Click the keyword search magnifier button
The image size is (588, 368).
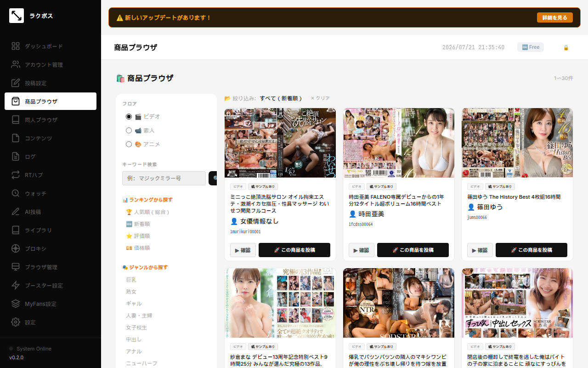coord(213,178)
